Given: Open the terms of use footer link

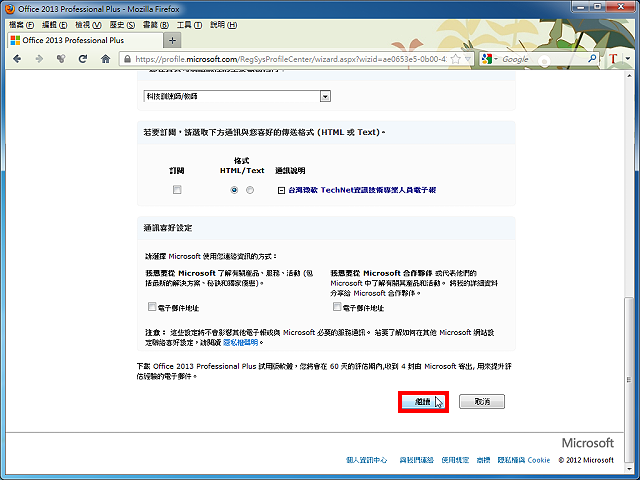Looking at the screenshot, I should [455, 460].
